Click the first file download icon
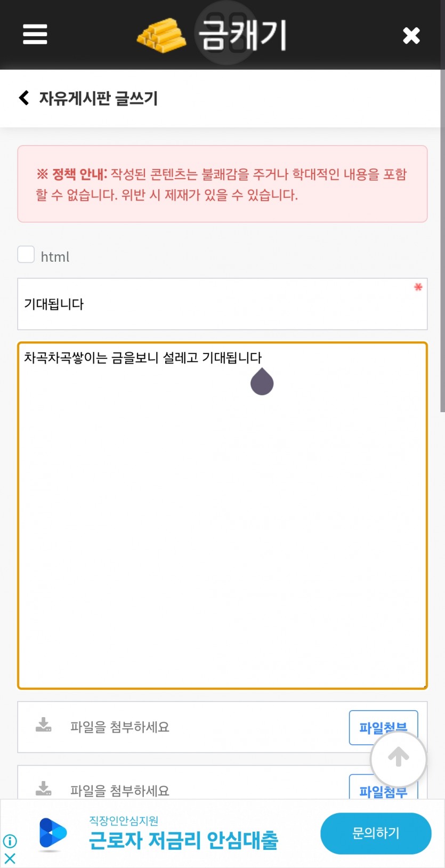445x868 pixels. tap(43, 725)
